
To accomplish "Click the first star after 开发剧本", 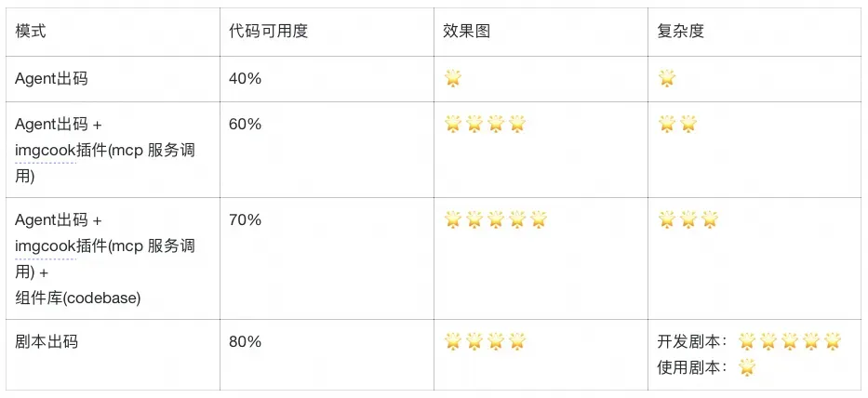I will pyautogui.click(x=747, y=341).
